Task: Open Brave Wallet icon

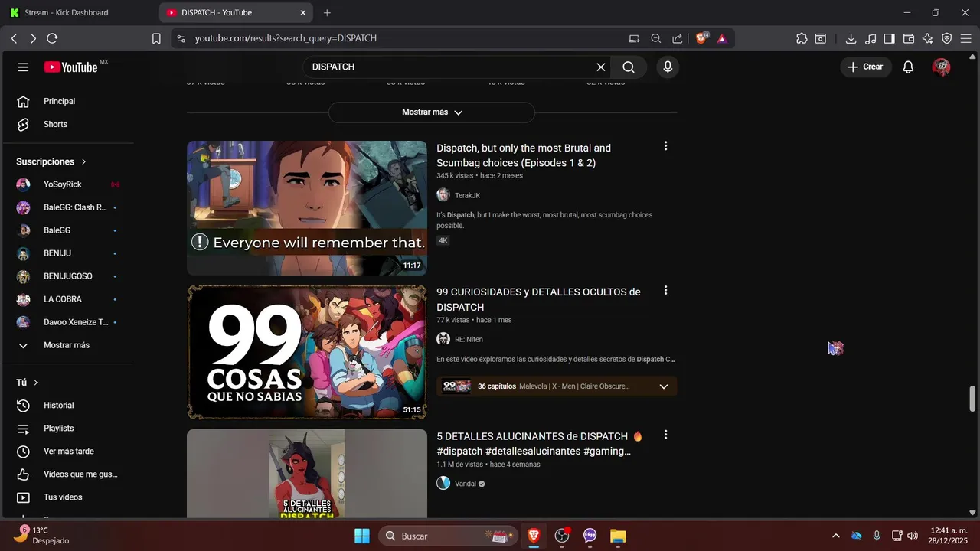Action: pyautogui.click(x=909, y=38)
